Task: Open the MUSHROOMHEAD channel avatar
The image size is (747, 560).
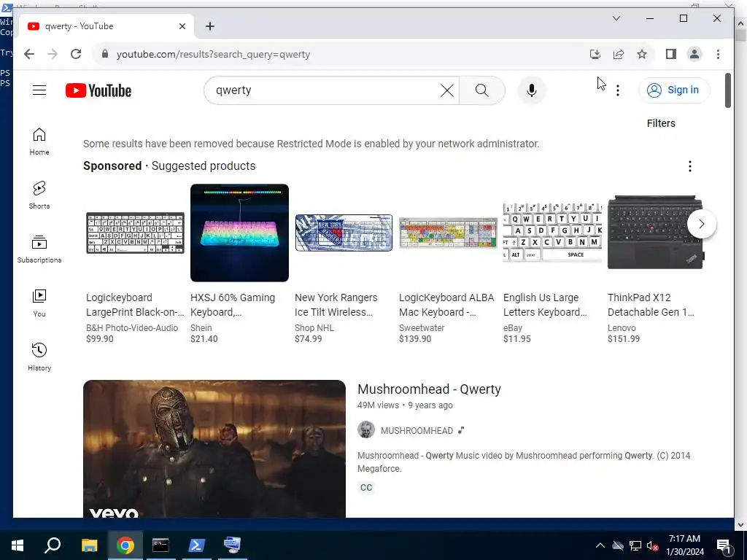Action: tap(366, 430)
